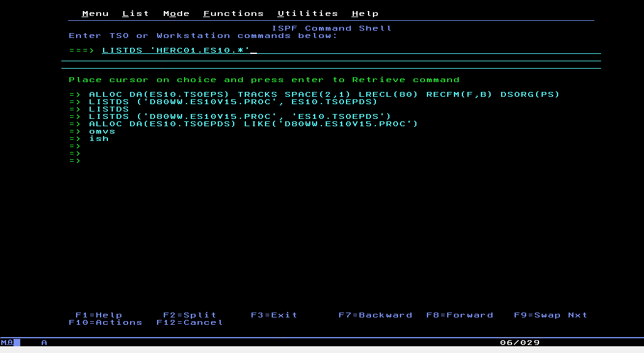Click the 'Place cursor on choice' instruction line
The width and height of the screenshot is (644, 353).
[x=264, y=80]
